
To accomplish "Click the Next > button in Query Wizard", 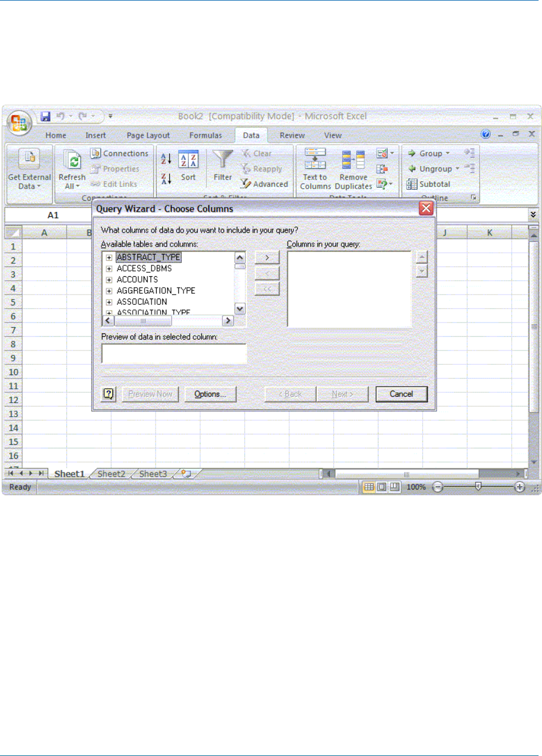I will (342, 394).
